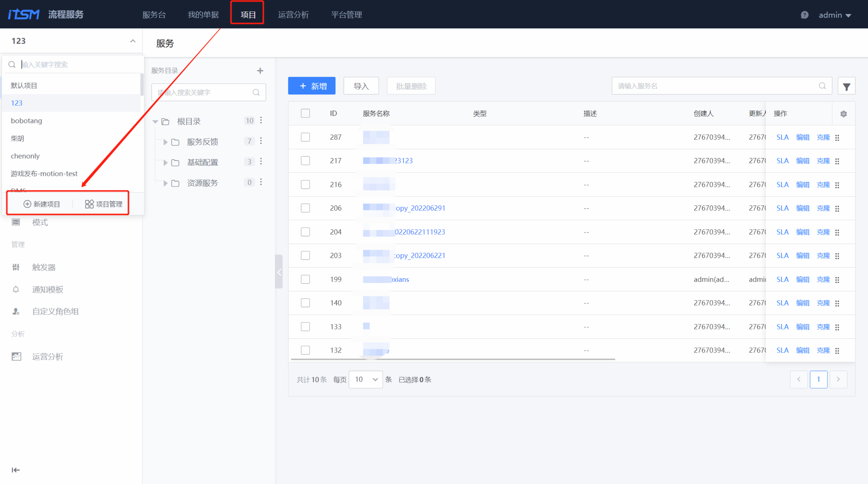Click the blue 新增 button
Screen dimensions: 868x484
tap(311, 86)
